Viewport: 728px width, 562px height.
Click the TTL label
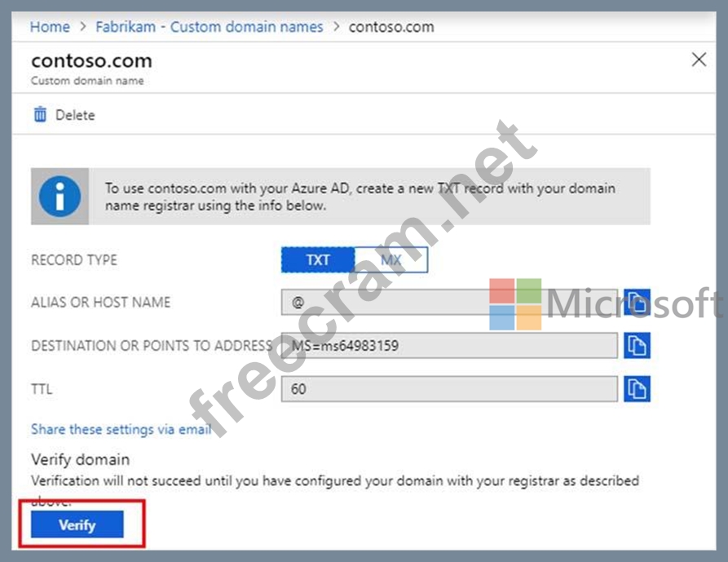[x=42, y=389]
